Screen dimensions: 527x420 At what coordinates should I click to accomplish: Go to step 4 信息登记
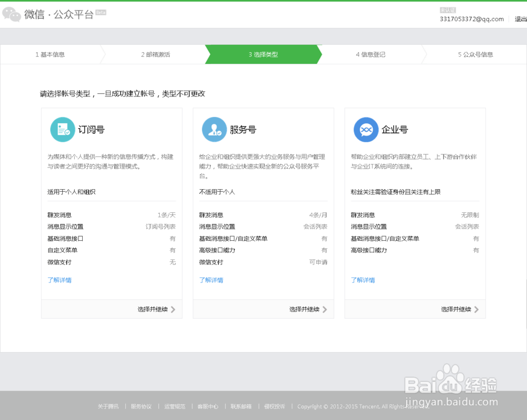[370, 54]
